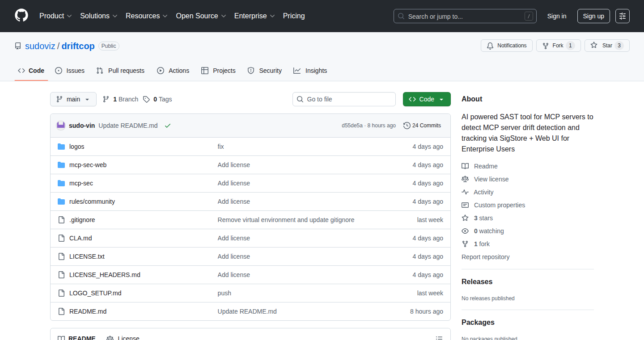The image size is (644, 340).
Task: Click the scale icon next to View license
Action: (465, 179)
